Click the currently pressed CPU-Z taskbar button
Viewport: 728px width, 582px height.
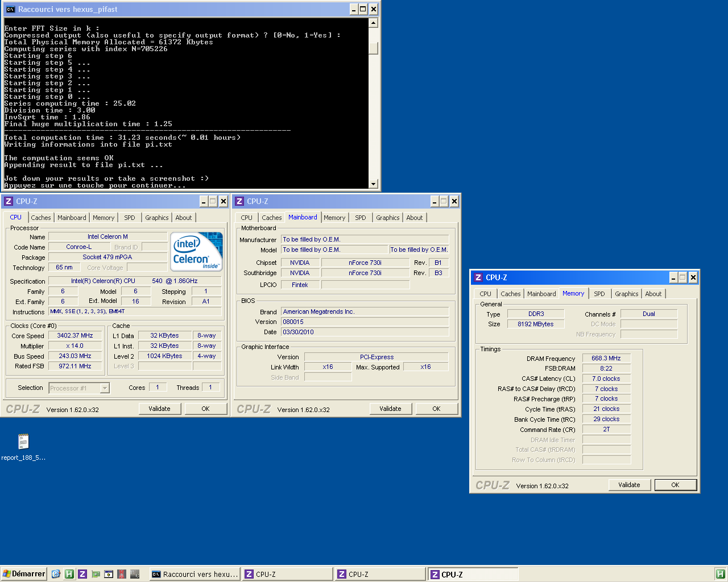point(473,574)
